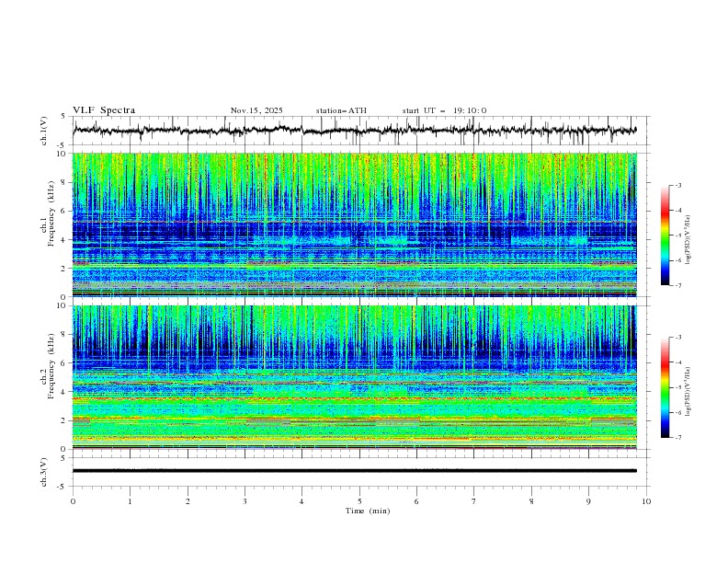Click the ch.2 spectrogram color scale bar
The height and width of the screenshot is (563, 728).
(x=665, y=387)
